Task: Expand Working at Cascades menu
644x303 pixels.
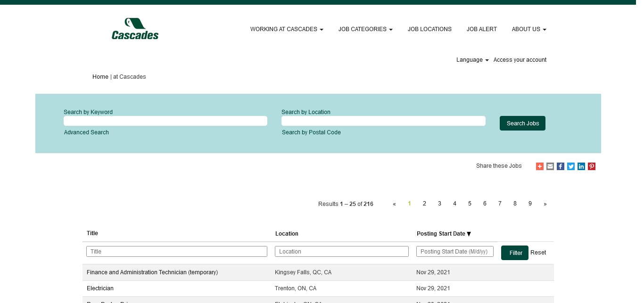Action: click(287, 29)
